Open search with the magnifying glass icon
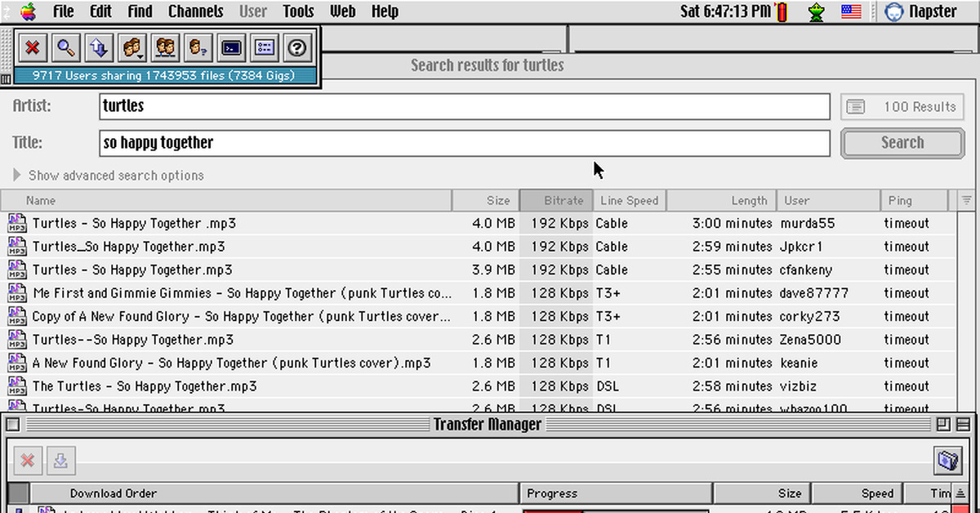The height and width of the screenshot is (513, 980). pos(66,48)
